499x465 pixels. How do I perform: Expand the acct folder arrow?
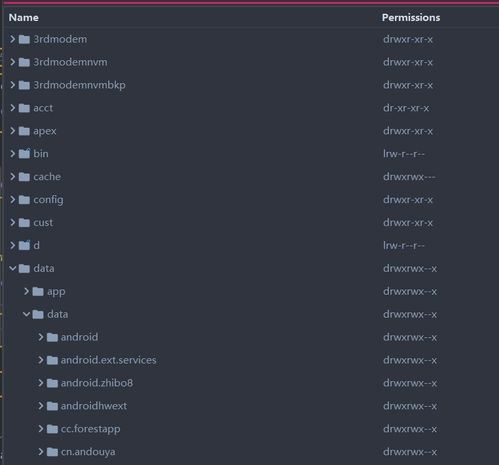(x=13, y=108)
